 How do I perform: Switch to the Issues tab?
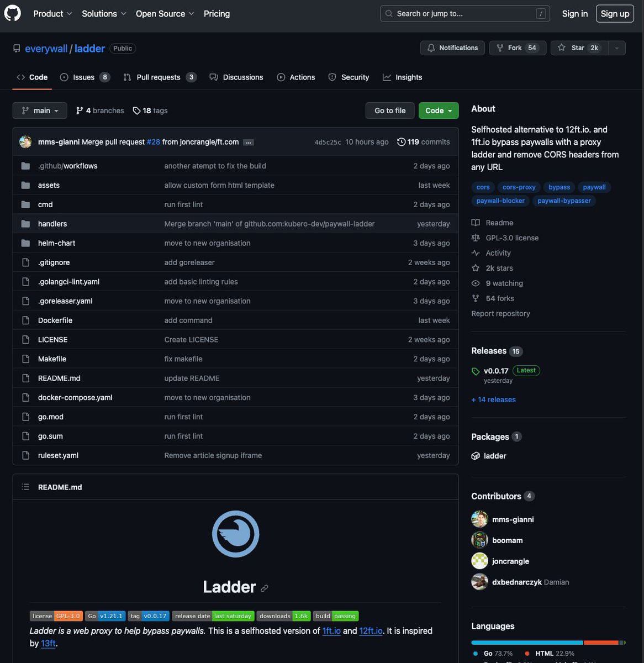85,77
